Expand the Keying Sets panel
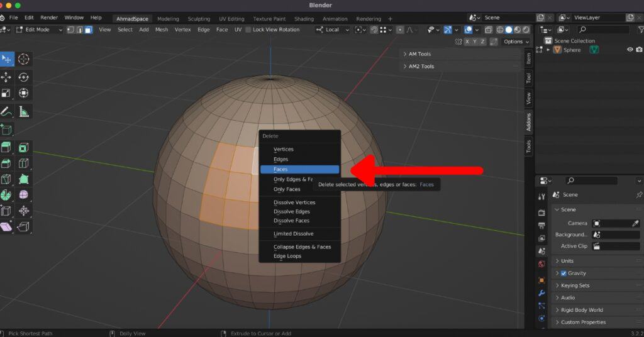 point(597,285)
